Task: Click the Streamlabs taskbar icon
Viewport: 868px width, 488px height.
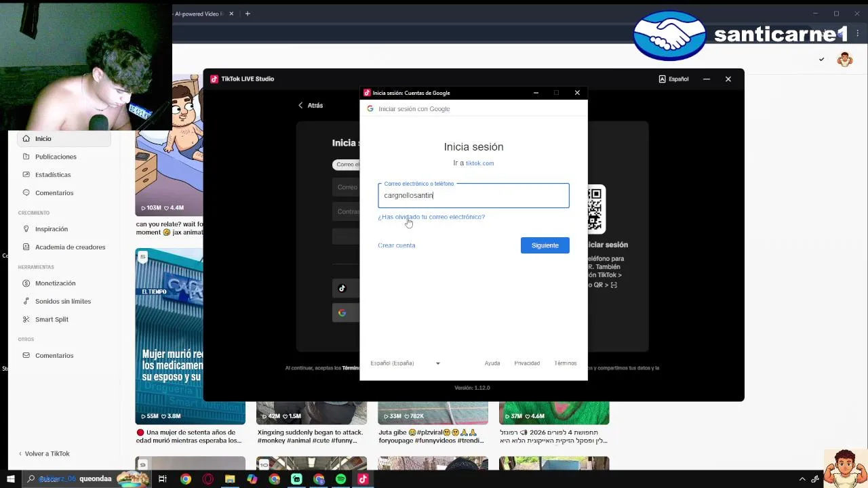Action: tap(296, 479)
